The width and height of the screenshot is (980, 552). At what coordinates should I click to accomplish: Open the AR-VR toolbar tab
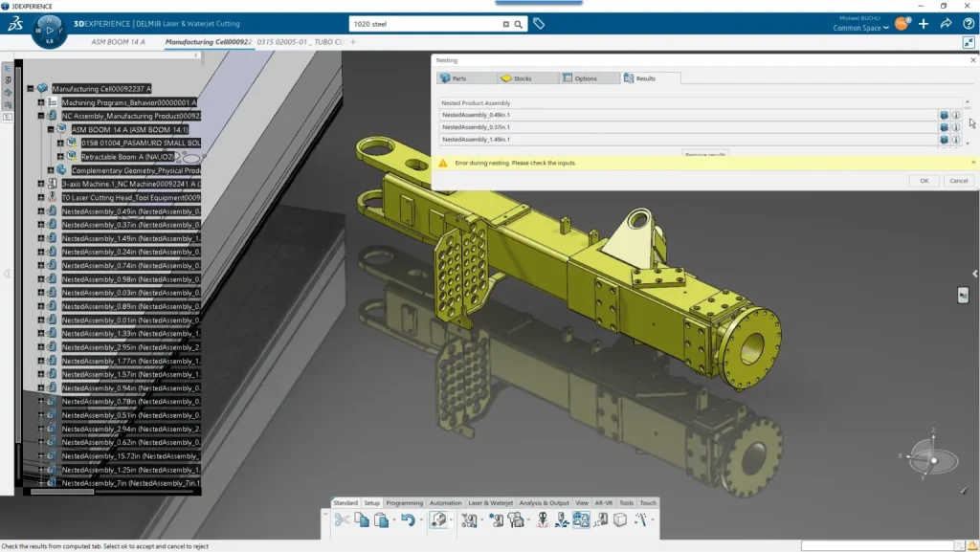[x=603, y=502]
